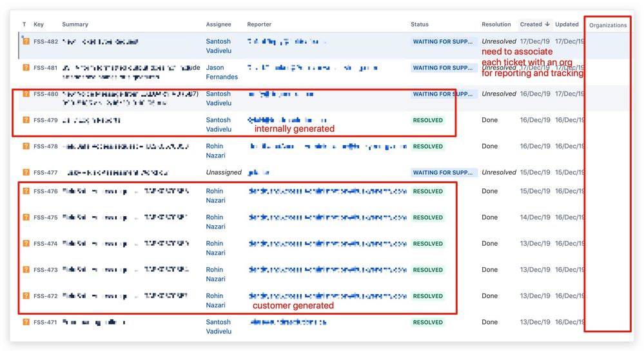
Task: Open assignee Santosh Vadivelu on FSS-482
Action: pyautogui.click(x=219, y=46)
